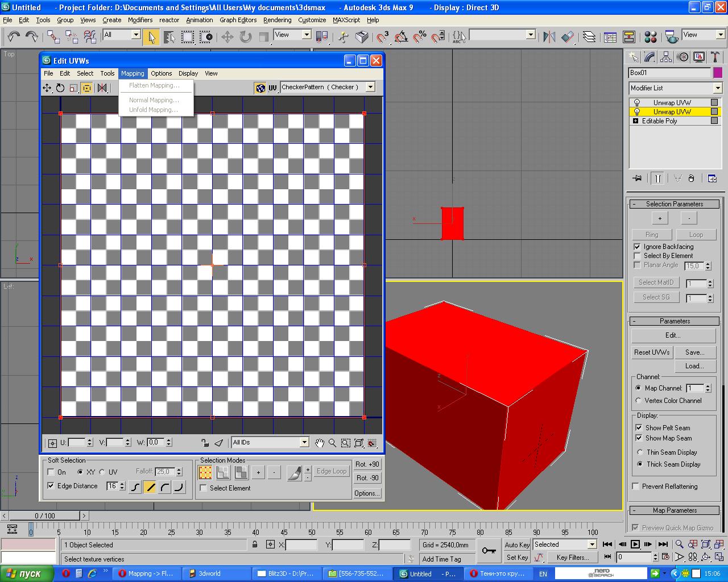Select the Pan hand tool in Edit UVWs
728x582 pixels.
pyautogui.click(x=320, y=443)
